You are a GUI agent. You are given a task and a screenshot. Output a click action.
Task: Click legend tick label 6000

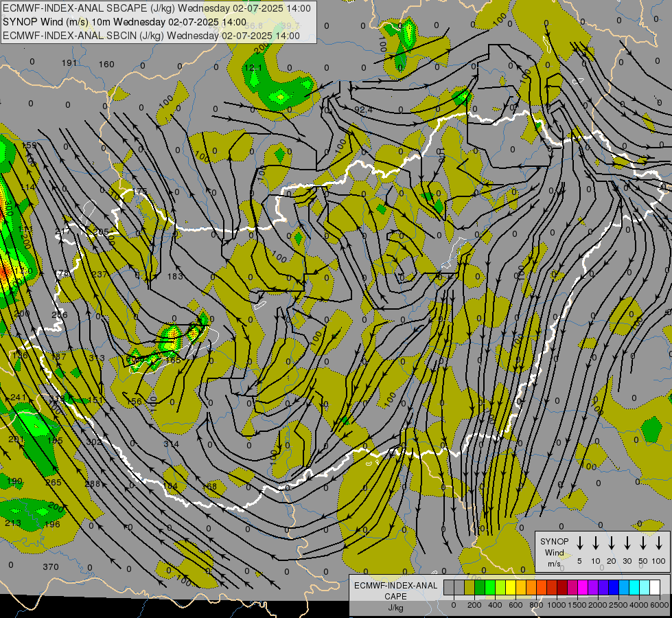(660, 605)
